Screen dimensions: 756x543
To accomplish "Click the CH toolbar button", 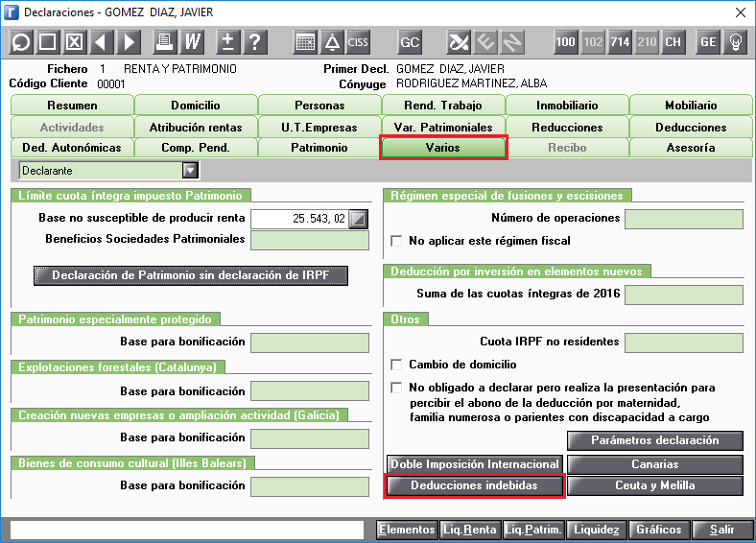I will (x=673, y=42).
